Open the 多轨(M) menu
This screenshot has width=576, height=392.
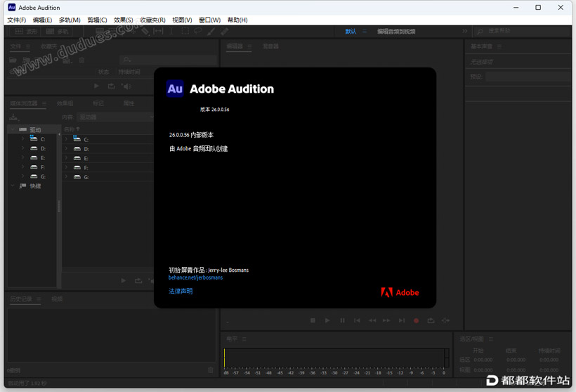coord(70,20)
